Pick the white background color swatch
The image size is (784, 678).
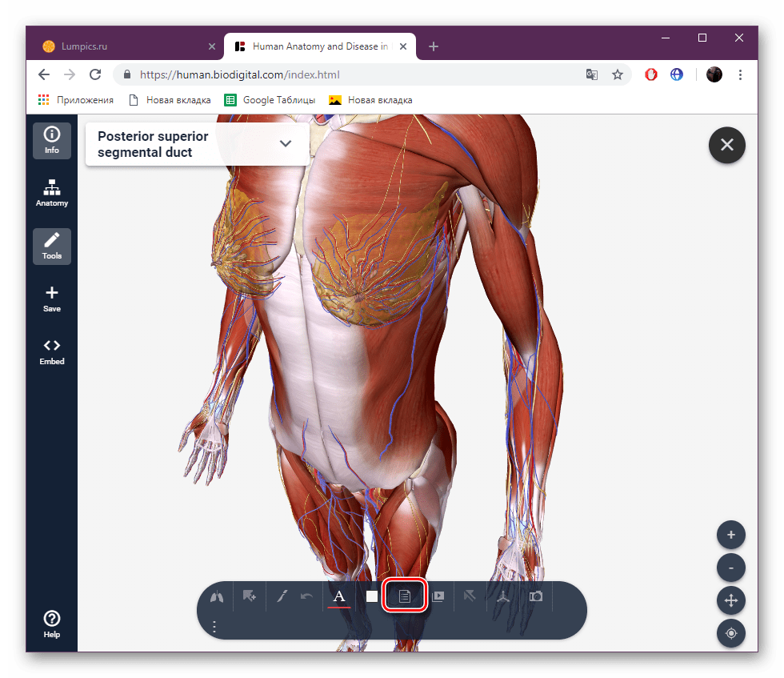click(x=372, y=596)
